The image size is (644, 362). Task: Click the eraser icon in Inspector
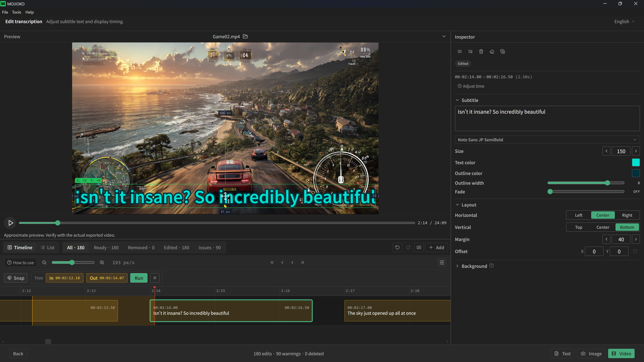pyautogui.click(x=492, y=51)
